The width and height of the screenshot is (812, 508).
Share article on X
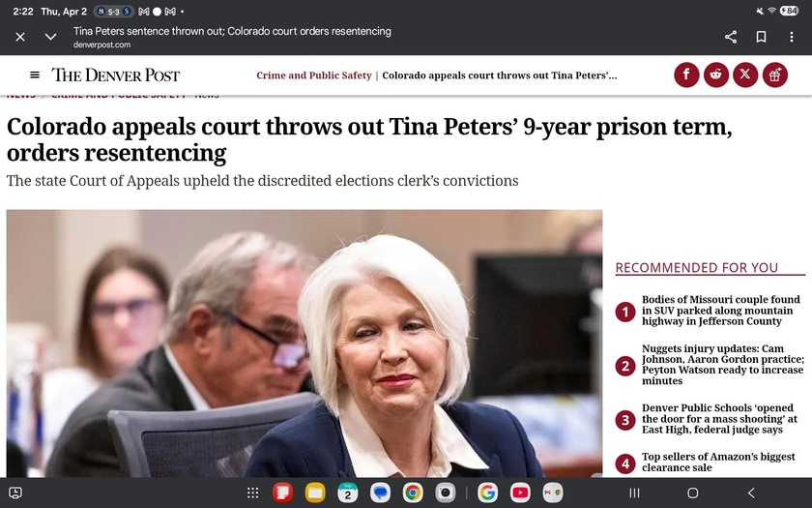point(745,75)
